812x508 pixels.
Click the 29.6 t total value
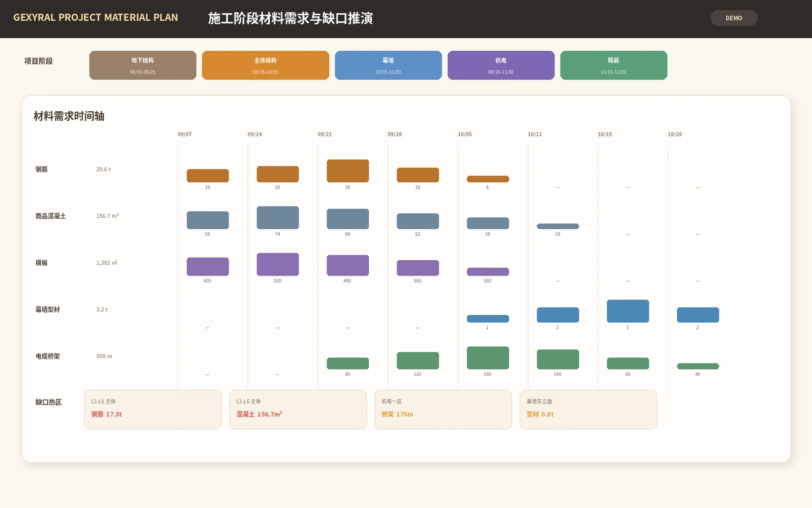tap(104, 169)
